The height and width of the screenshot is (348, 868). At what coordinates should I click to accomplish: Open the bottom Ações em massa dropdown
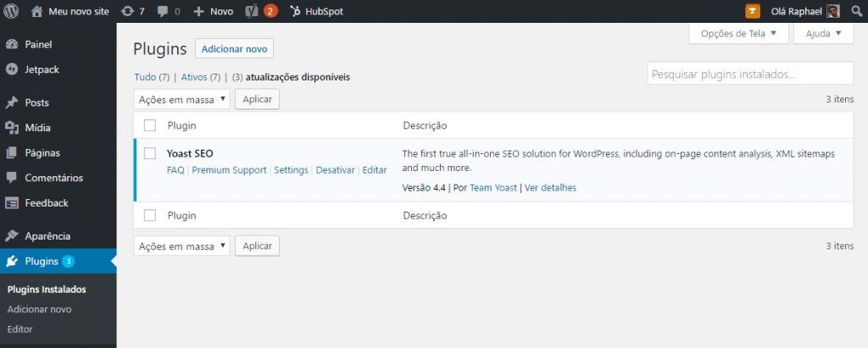[x=182, y=246]
